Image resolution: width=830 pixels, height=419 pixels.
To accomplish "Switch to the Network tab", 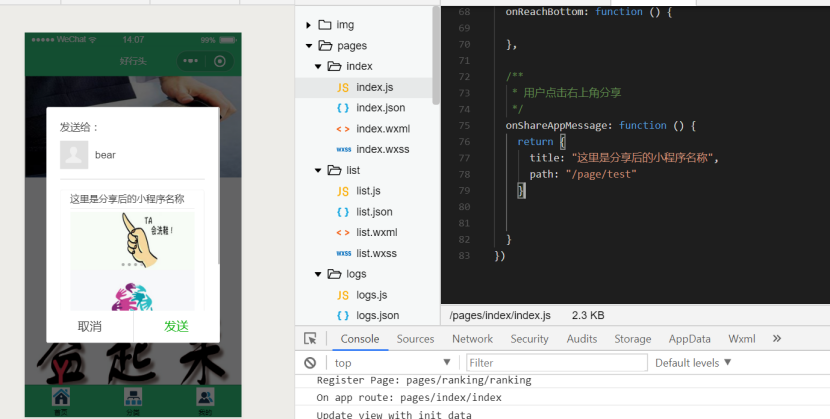I will 472,339.
